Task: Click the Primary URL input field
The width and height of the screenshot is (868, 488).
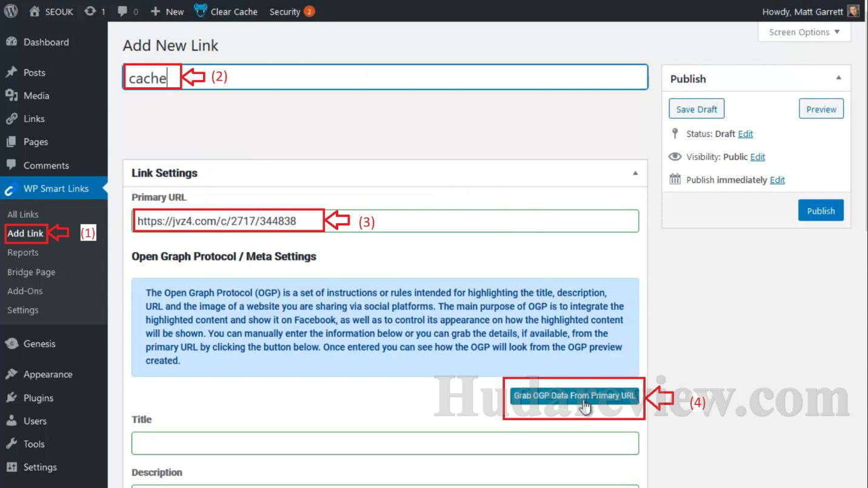Action: pos(386,221)
